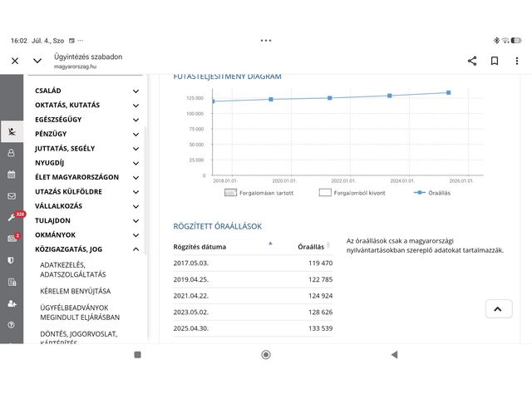Image resolution: width=532 pixels, height=399 pixels.
Task: Toggle Óraállás series legend item
Action: 432,193
